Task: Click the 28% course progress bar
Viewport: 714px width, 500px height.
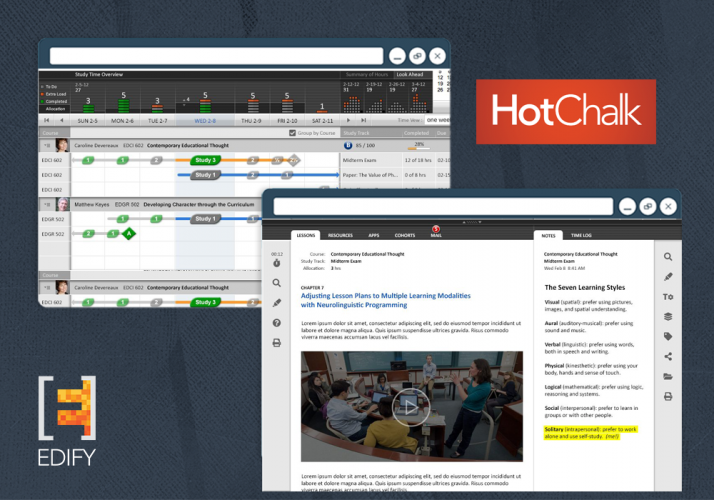Action: (418, 148)
